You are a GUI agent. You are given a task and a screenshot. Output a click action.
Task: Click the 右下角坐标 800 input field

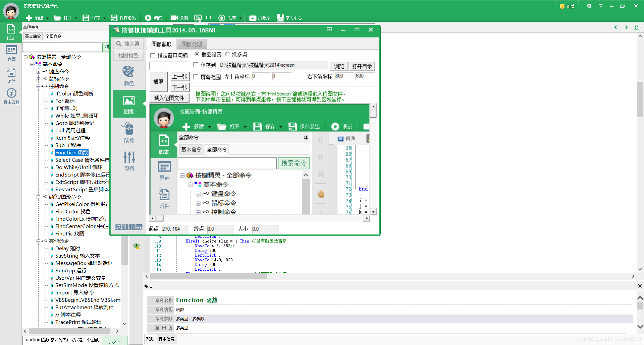[344, 76]
